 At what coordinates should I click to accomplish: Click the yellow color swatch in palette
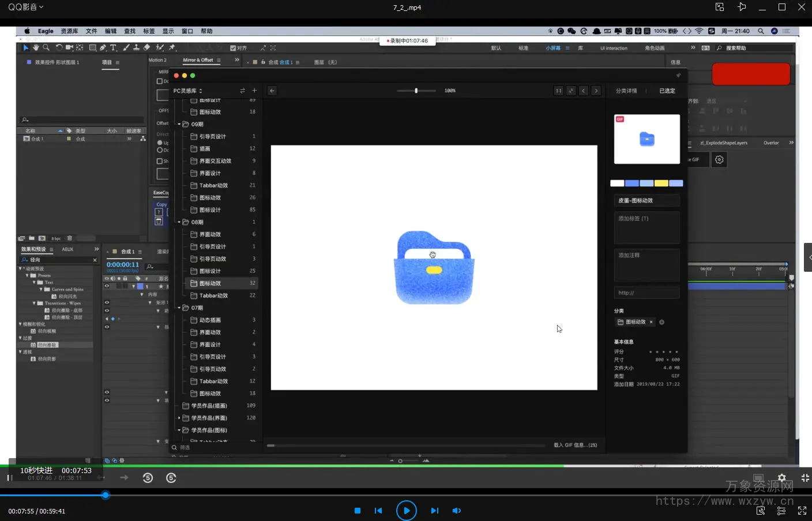pyautogui.click(x=661, y=183)
